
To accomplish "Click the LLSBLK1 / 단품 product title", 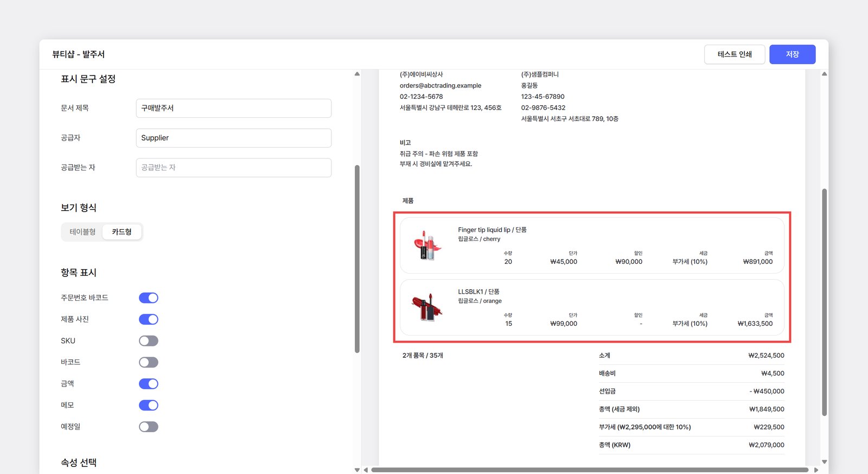I will [478, 292].
